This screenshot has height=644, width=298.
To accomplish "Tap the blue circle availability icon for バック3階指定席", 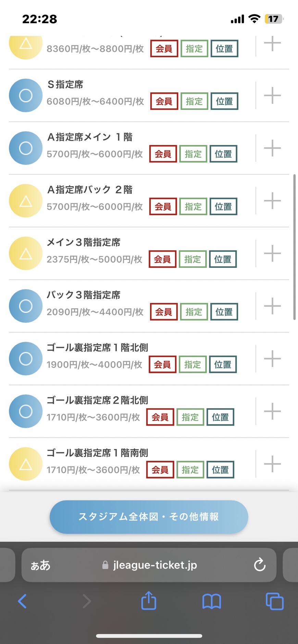I will click(26, 306).
